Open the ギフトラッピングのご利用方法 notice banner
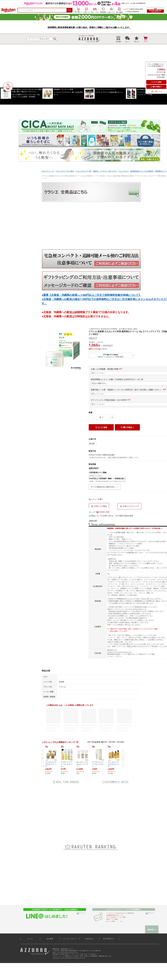Viewport: 167px width, 980px height. click(x=91, y=281)
